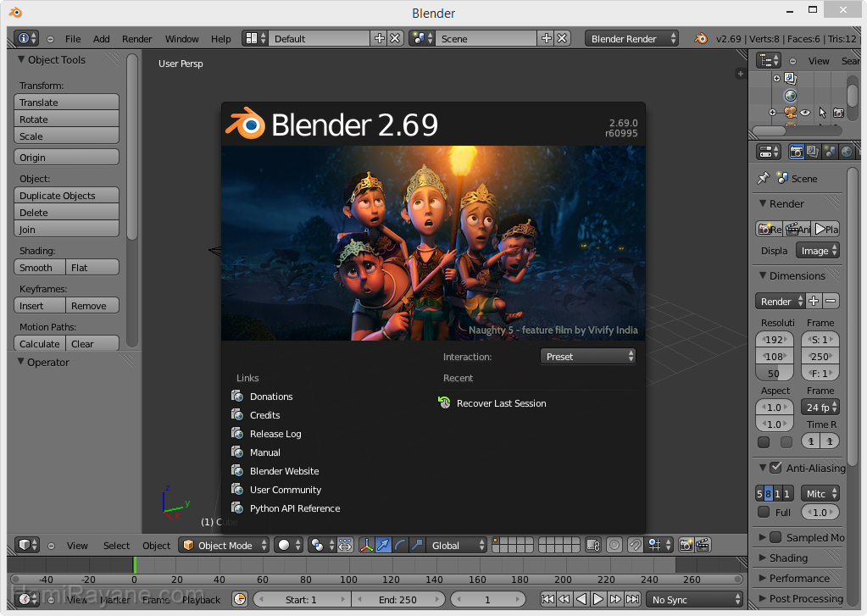Viewport: 867px width, 616px height.
Task: Open the outliner editor type selector
Action: [769, 60]
